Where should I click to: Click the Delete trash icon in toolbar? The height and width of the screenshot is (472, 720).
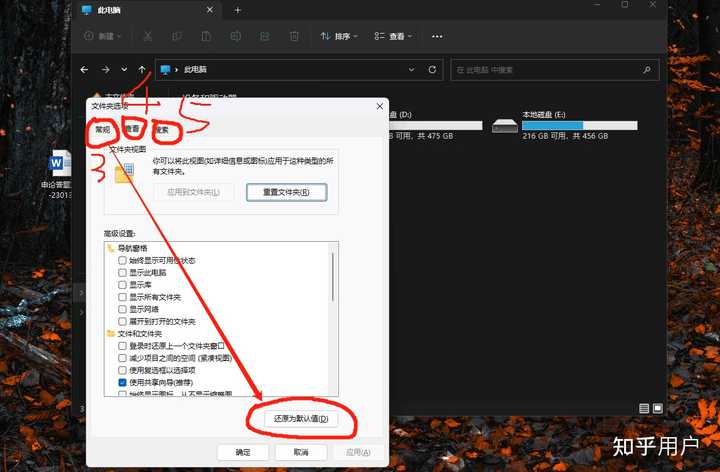coord(294,36)
